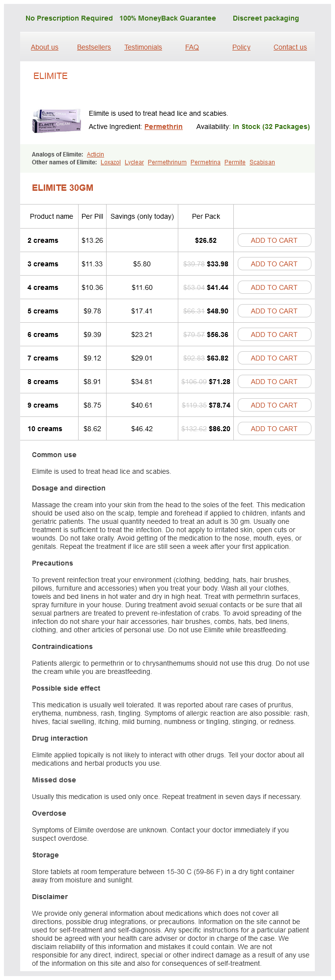Open the Policy page
The image size is (335, 980).
coord(241,47)
